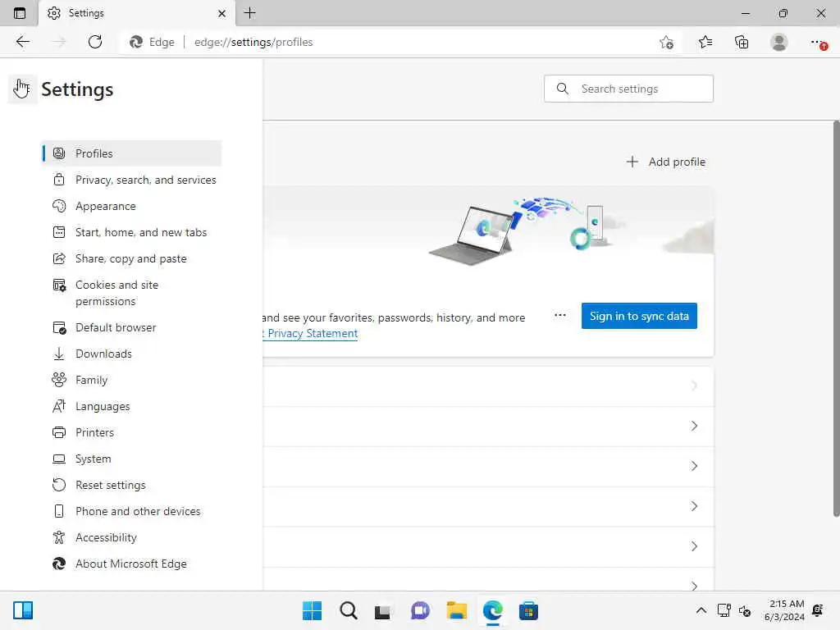This screenshot has width=840, height=630.
Task: Click the Family icon in sidebar
Action: pyautogui.click(x=59, y=380)
